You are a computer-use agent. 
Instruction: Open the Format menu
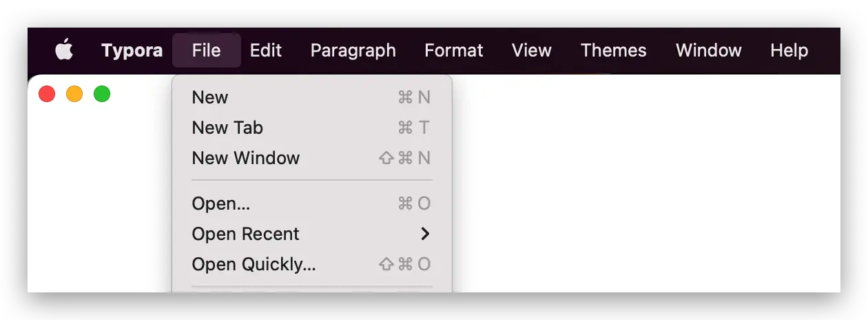[454, 50]
